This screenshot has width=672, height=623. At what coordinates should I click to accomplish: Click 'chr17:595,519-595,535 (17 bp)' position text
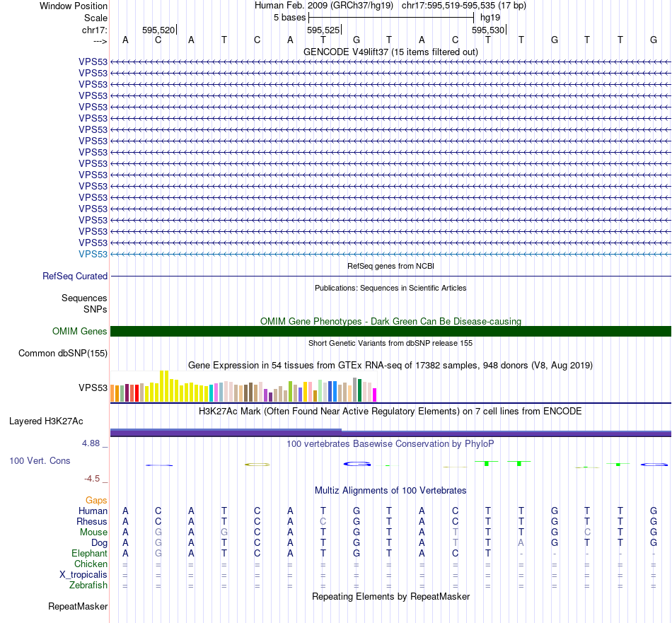tap(464, 6)
